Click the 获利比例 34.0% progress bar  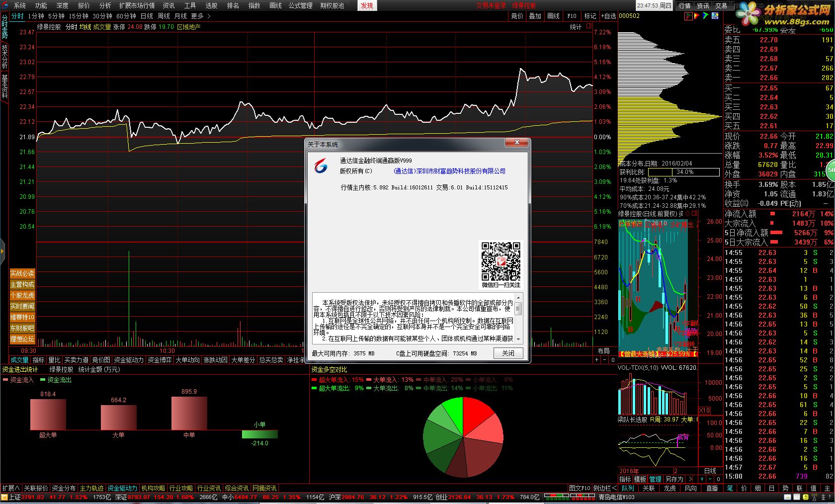point(685,172)
